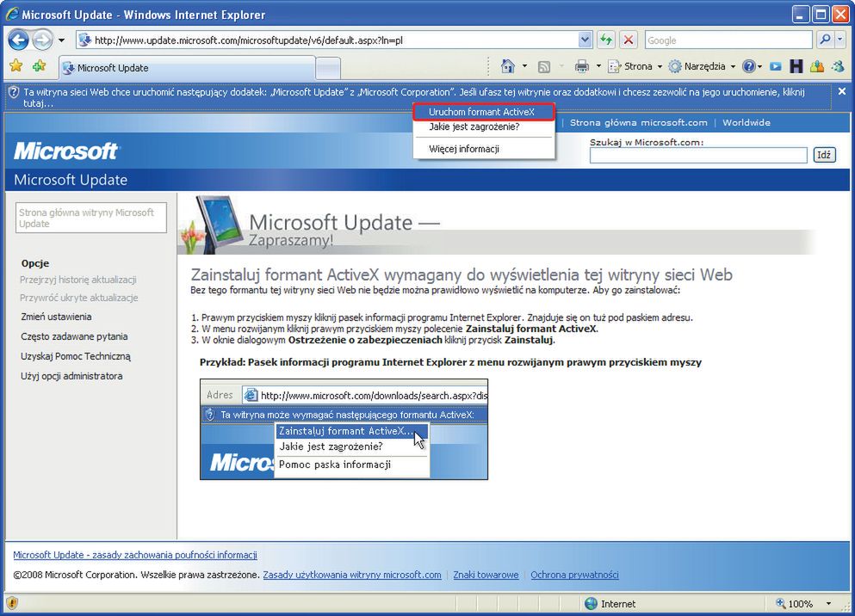The height and width of the screenshot is (616, 855).
Task: Click the blue play-arrow toolbar icon
Action: (x=776, y=66)
